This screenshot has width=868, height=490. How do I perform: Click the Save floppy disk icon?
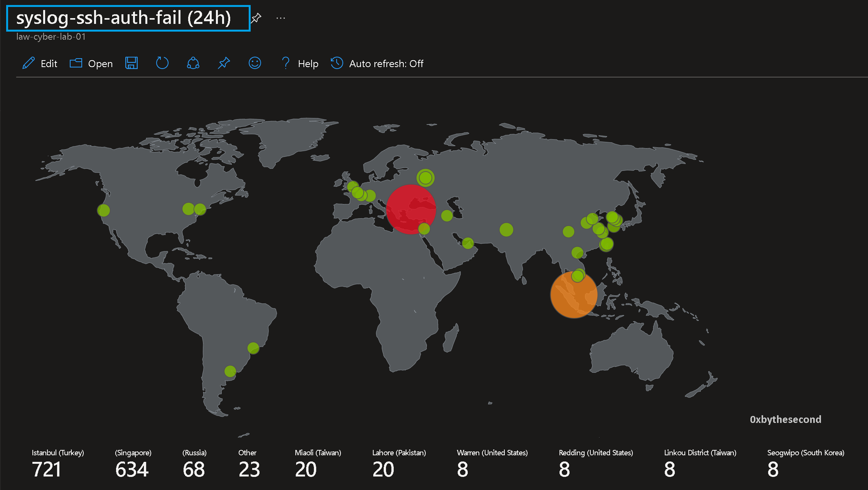131,63
